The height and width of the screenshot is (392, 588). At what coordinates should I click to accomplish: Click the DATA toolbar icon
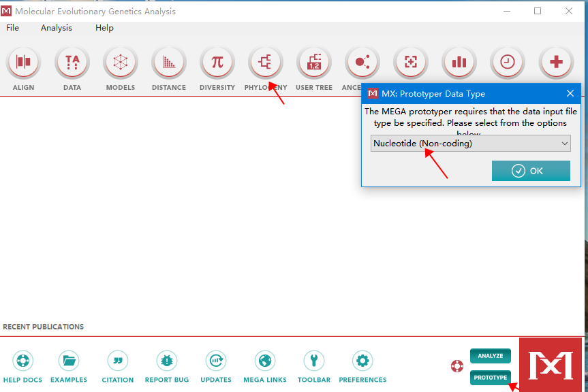tap(72, 63)
